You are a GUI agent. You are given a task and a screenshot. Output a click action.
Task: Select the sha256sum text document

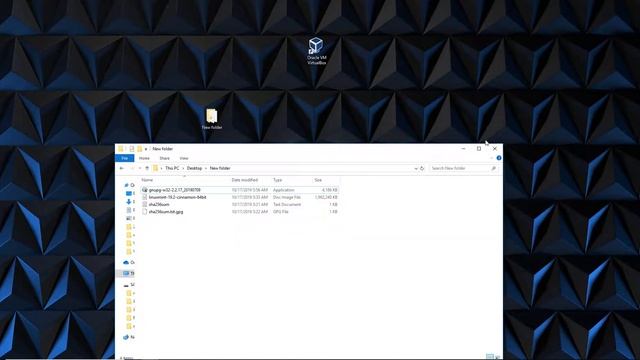click(159, 204)
